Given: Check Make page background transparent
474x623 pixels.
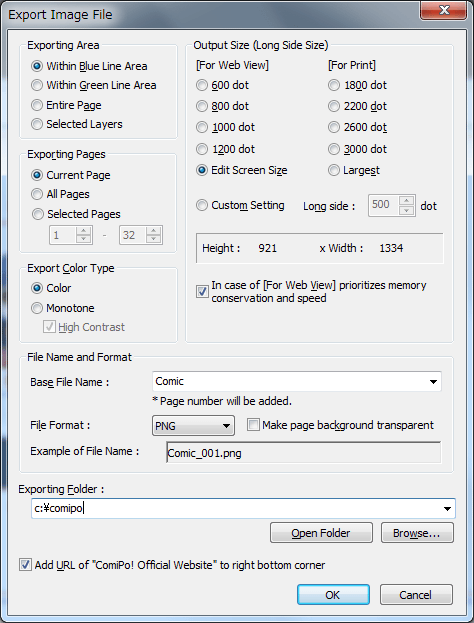Looking at the screenshot, I should pos(253,425).
